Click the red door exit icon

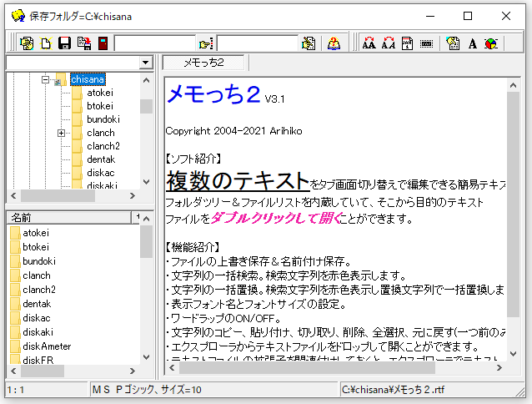102,43
